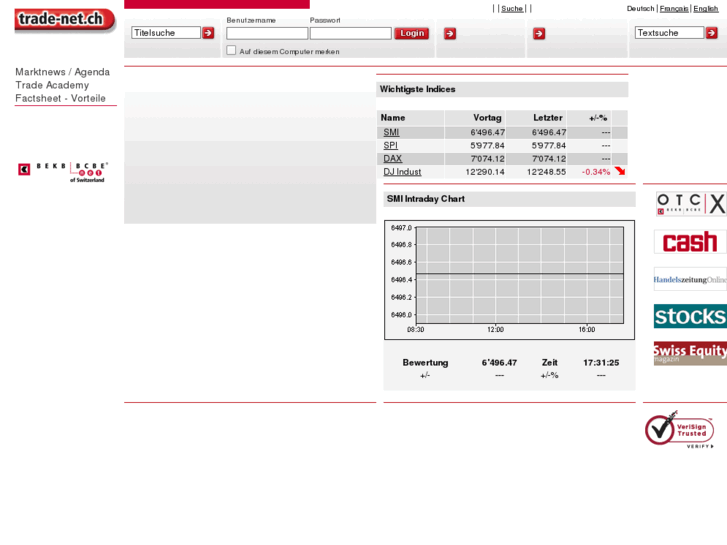727x545 pixels.
Task: Submit Titelsuche with its red arrow
Action: [x=208, y=33]
